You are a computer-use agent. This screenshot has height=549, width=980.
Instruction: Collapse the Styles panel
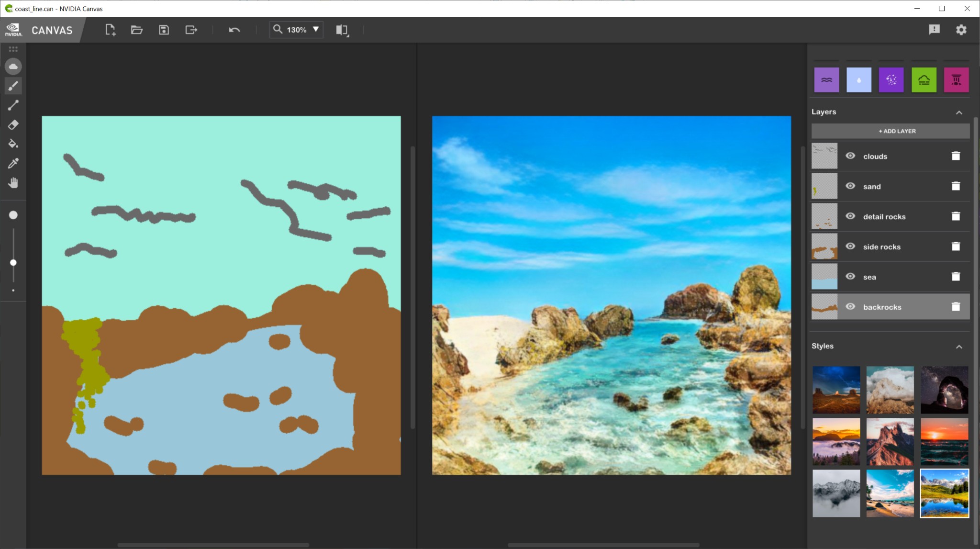[959, 347]
